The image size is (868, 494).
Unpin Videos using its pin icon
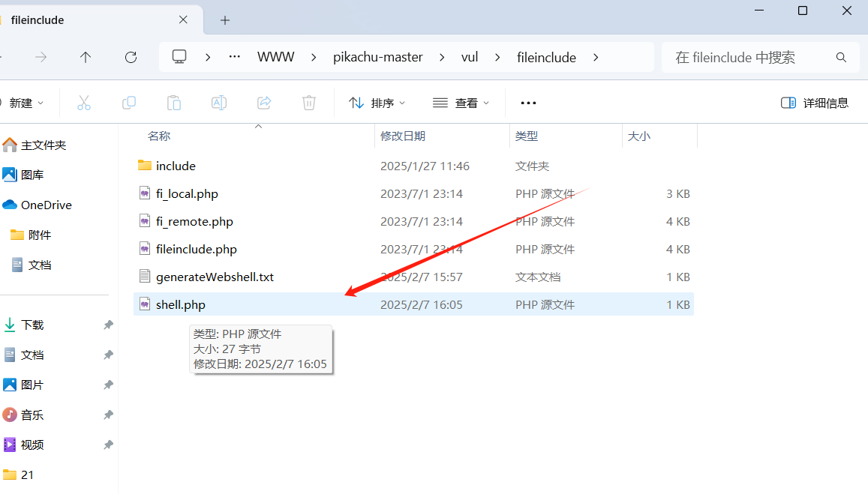tap(109, 445)
